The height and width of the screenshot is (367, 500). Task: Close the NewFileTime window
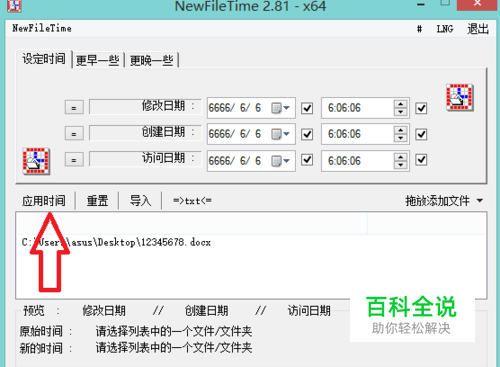477,5
